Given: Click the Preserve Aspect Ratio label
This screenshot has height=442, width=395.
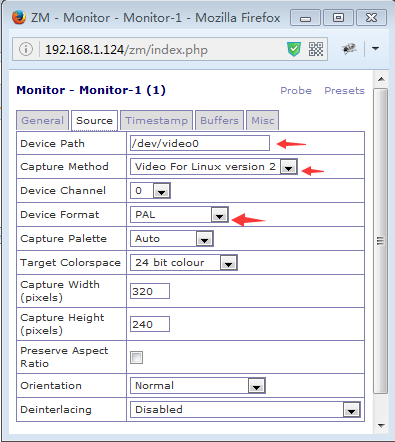Looking at the screenshot, I should (64, 357).
